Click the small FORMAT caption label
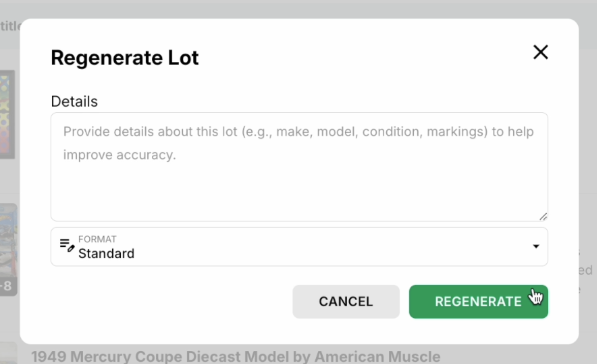 tap(97, 239)
